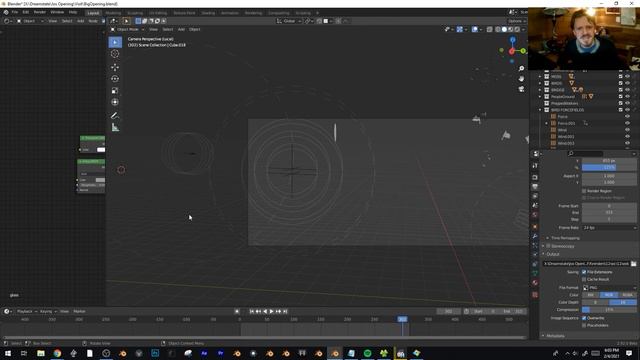Open the Modifiers properties tab
Viewport: 640px width, 360px height.
pos(535,236)
